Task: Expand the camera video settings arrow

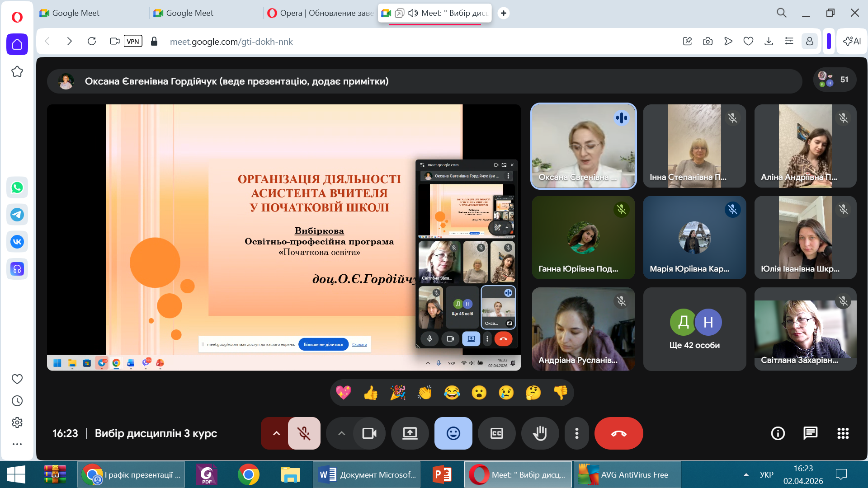Action: pyautogui.click(x=341, y=433)
